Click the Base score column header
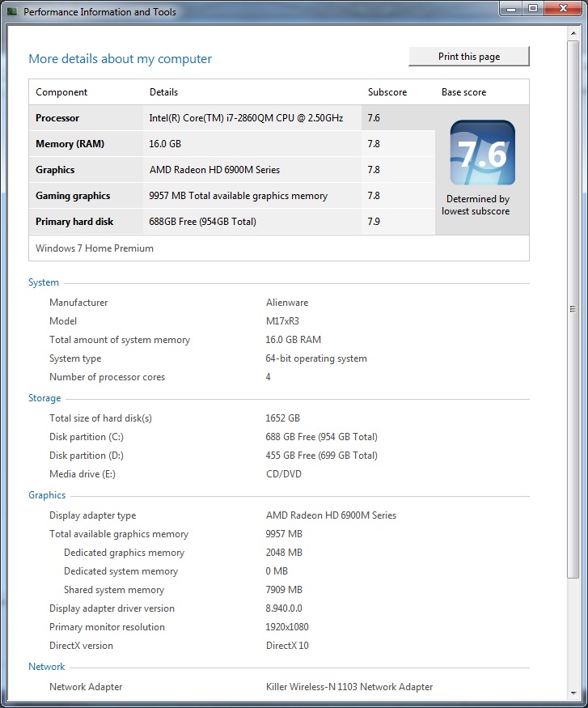 point(464,92)
